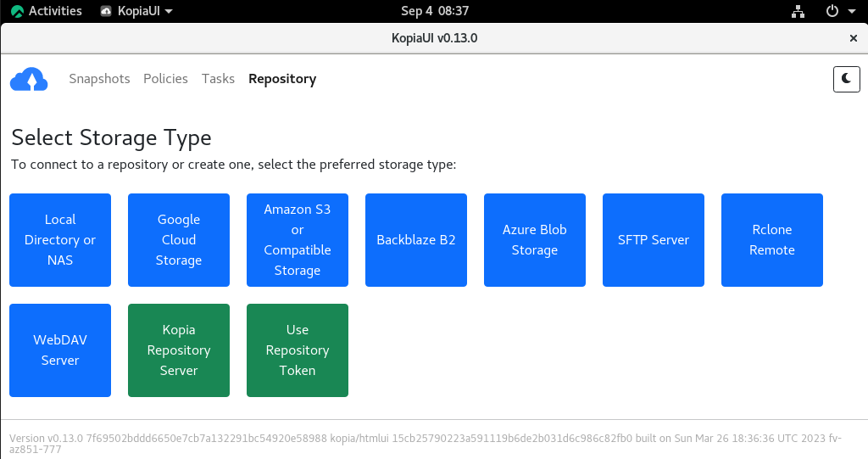Expand the system menu arrow beside power icon
This screenshot has width=868, height=459.
click(852, 11)
